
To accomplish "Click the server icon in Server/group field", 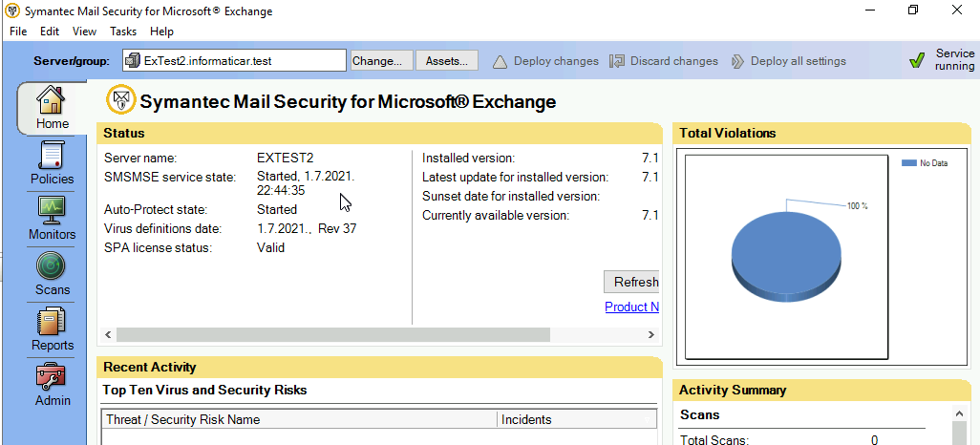I will (x=133, y=60).
